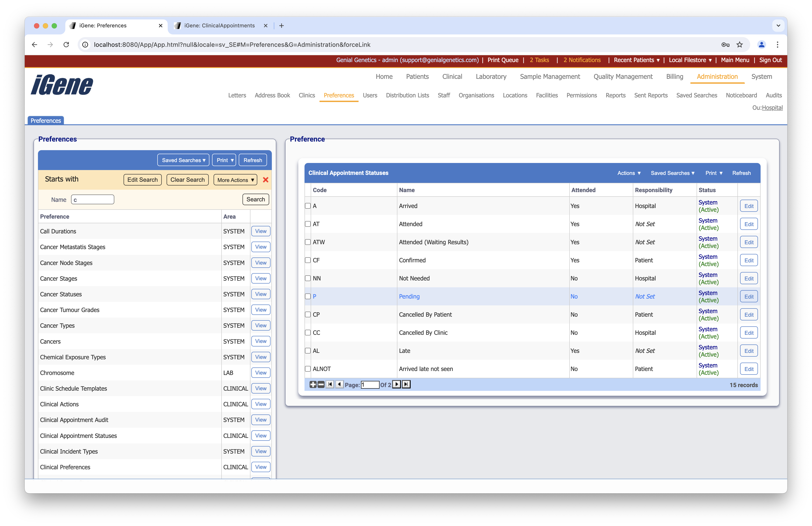This screenshot has width=812, height=526.
Task: Click the first page navigation icon
Action: coord(330,384)
